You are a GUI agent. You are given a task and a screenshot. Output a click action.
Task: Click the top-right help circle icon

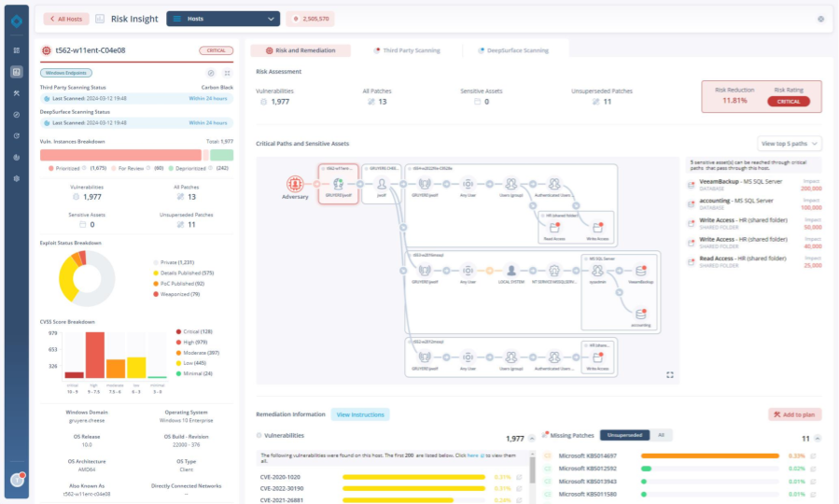[821, 19]
